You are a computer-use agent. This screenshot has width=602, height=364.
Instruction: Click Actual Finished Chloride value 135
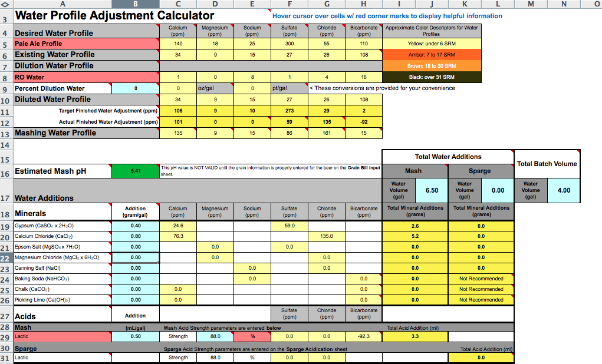click(x=327, y=122)
